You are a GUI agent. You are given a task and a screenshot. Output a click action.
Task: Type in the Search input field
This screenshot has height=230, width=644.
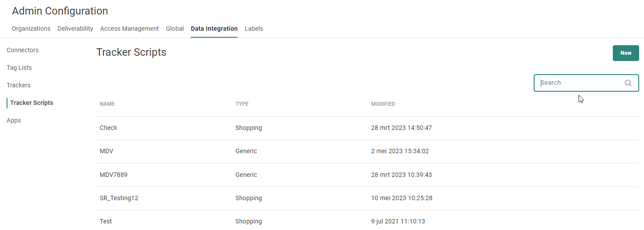[x=580, y=83]
